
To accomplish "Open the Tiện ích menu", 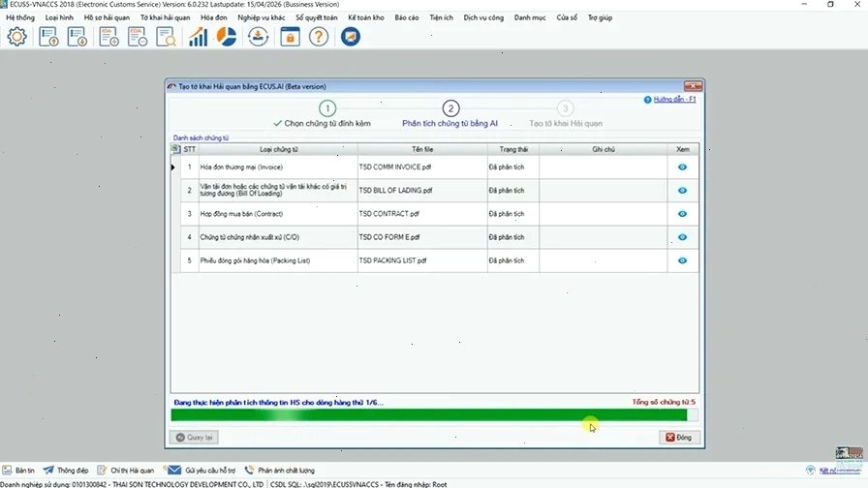I will pyautogui.click(x=441, y=17).
